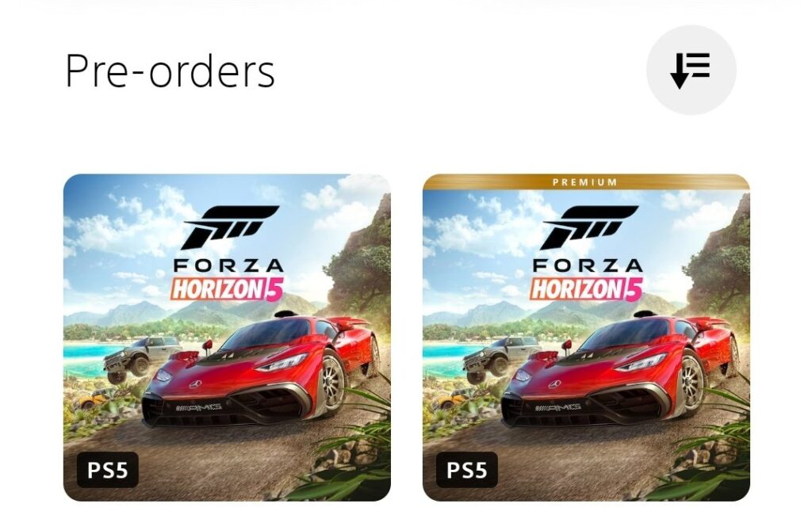The height and width of the screenshot is (515, 812).
Task: Click red Mercedes car on premium cover
Action: (620, 372)
